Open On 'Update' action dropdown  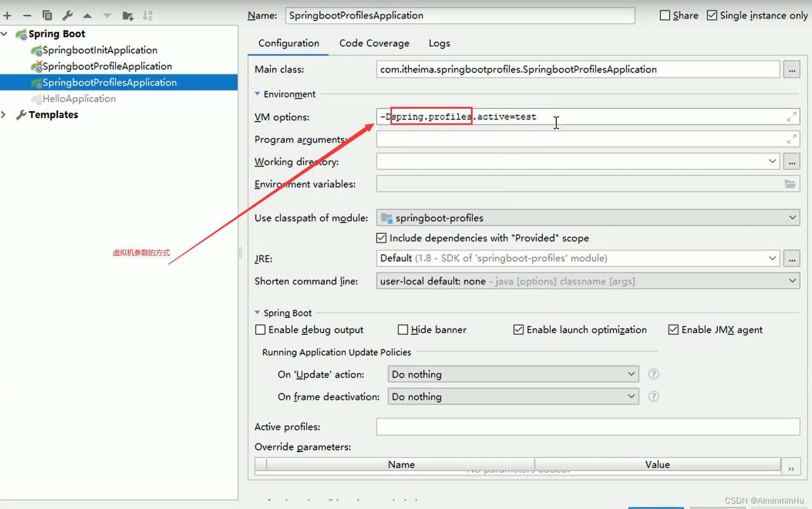coord(631,374)
